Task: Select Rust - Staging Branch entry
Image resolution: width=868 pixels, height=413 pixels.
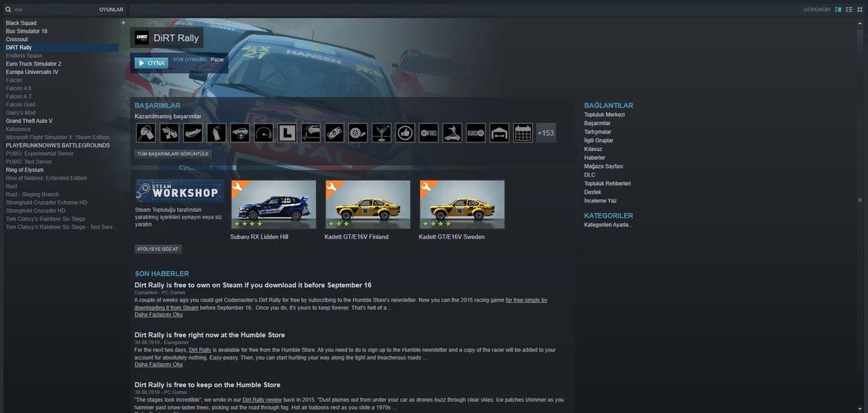Action: click(x=33, y=195)
